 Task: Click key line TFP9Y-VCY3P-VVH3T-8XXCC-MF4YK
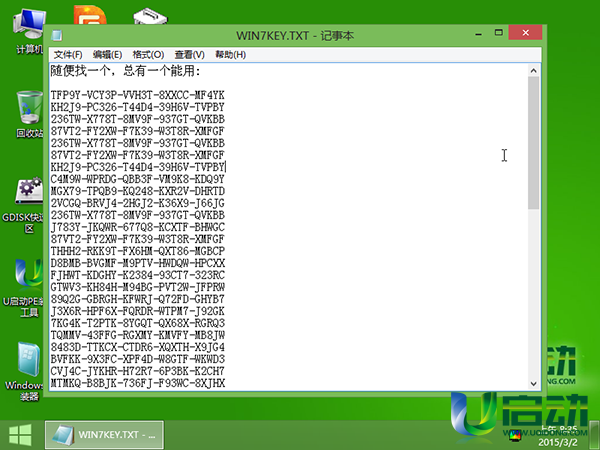click(x=138, y=95)
